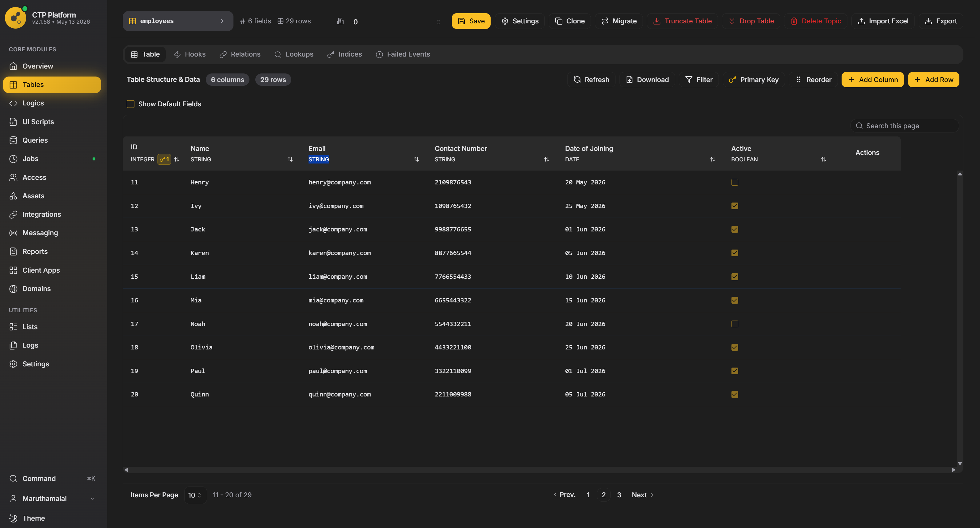Open Logs utility
Viewport: 980px width, 528px height.
[x=52, y=345]
